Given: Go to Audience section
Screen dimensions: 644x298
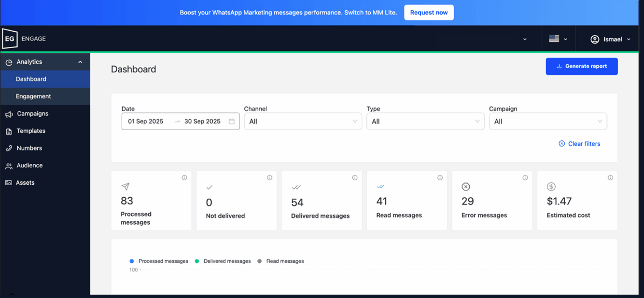Looking at the screenshot, I should tap(45, 165).
